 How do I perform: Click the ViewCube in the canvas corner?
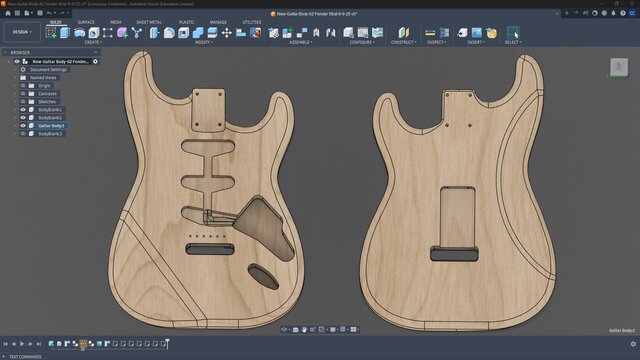click(619, 67)
